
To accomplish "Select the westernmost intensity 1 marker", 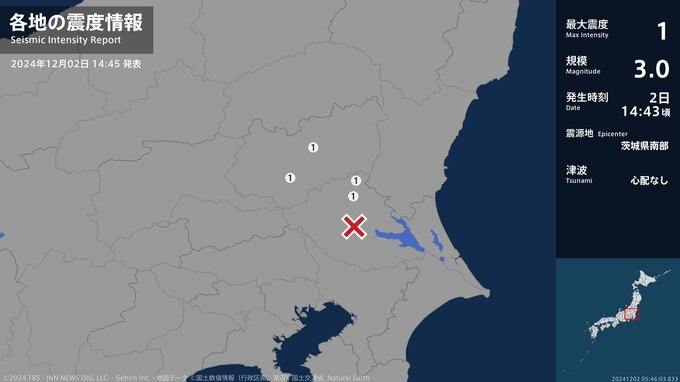I will 290,178.
